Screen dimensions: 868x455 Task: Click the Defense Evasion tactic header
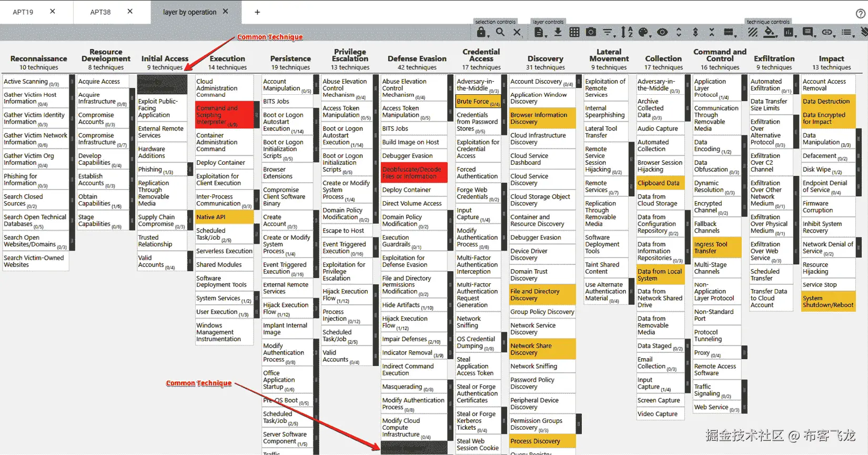(417, 58)
